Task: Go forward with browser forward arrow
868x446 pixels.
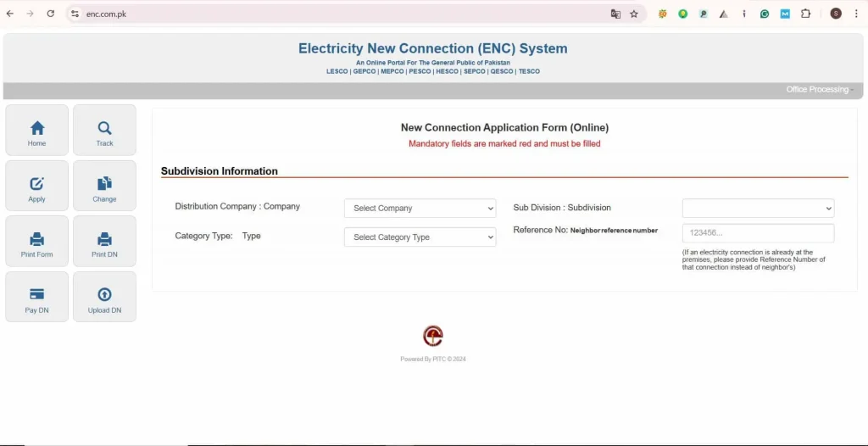Action: [30, 14]
